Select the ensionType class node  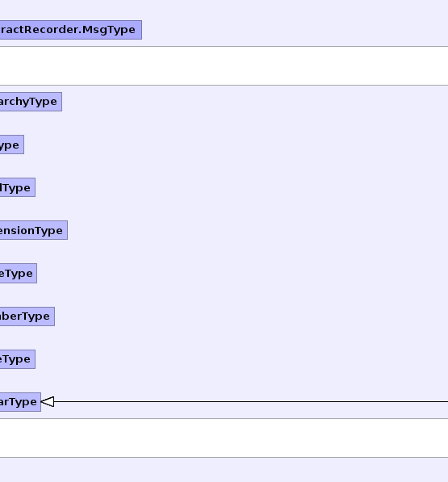click(34, 230)
